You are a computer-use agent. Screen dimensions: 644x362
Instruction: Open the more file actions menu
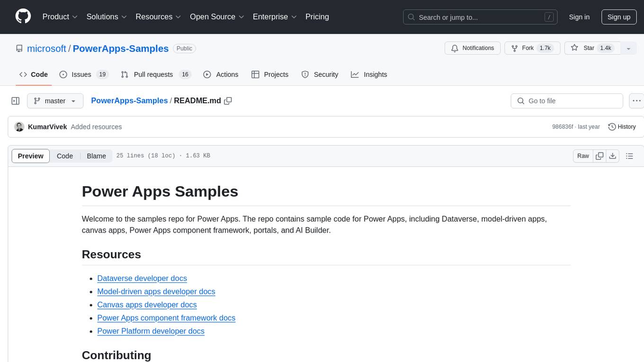click(637, 101)
